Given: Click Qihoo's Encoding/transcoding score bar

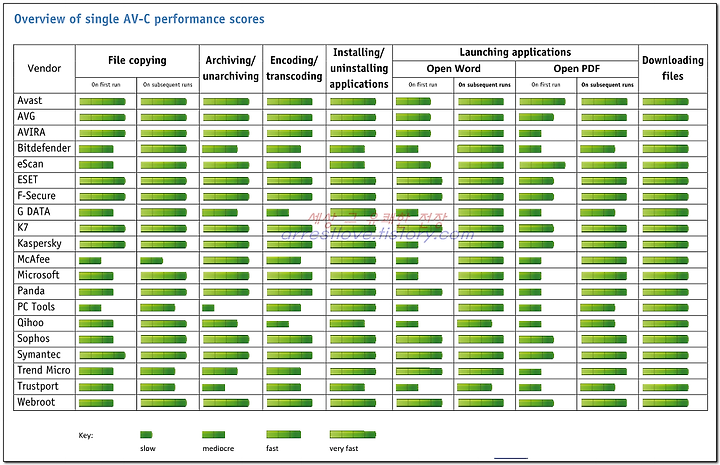Looking at the screenshot, I should pyautogui.click(x=277, y=324).
